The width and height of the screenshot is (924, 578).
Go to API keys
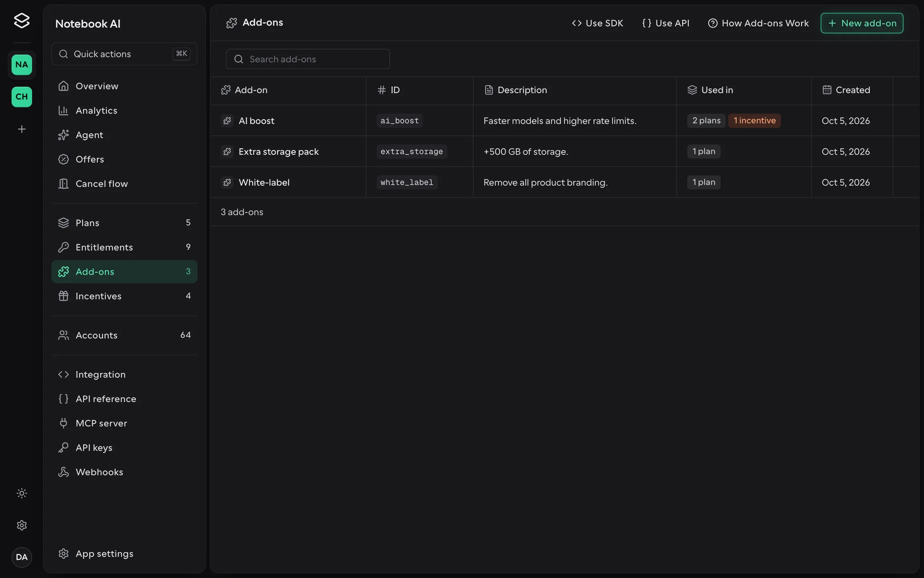[x=124, y=448]
